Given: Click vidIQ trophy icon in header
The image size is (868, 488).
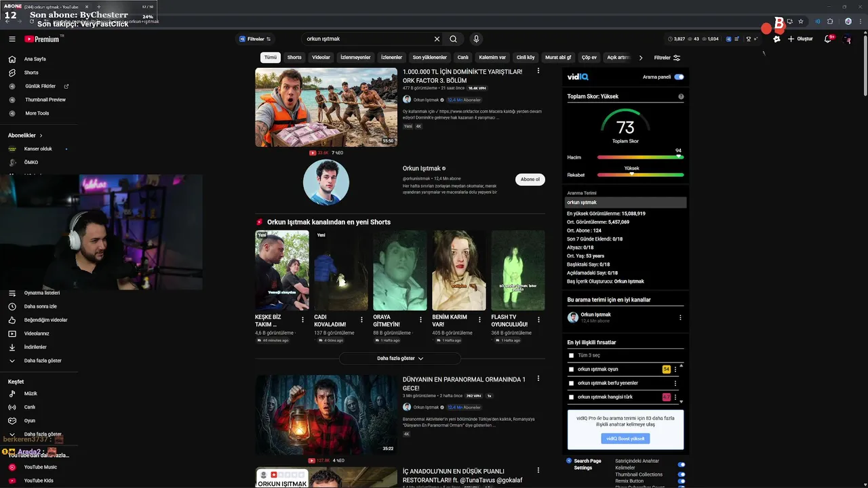Looking at the screenshot, I should [x=749, y=39].
